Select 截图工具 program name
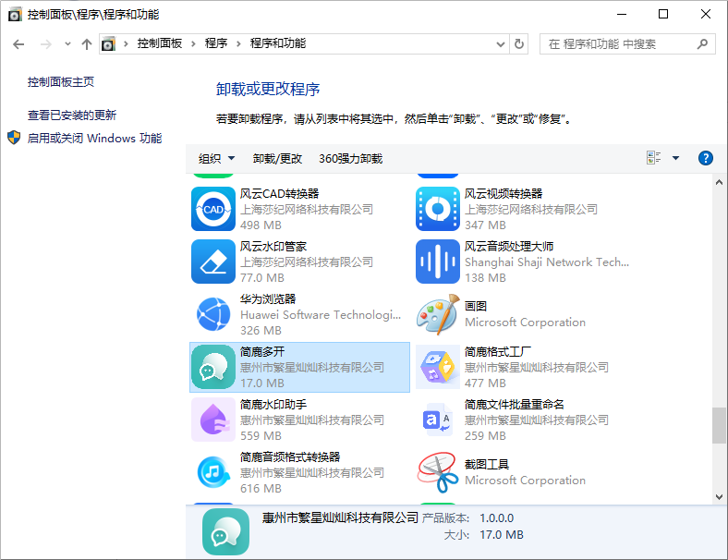Screen dimensions: 728x560 (487, 464)
